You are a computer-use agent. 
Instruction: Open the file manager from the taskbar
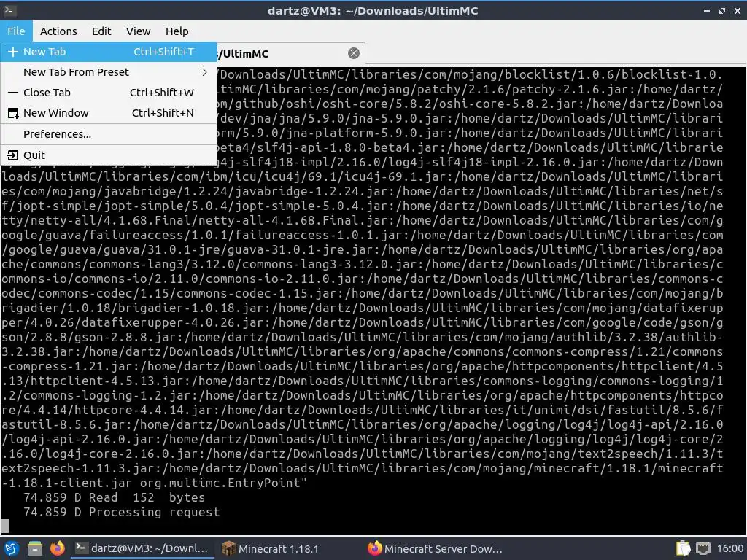[x=35, y=548]
